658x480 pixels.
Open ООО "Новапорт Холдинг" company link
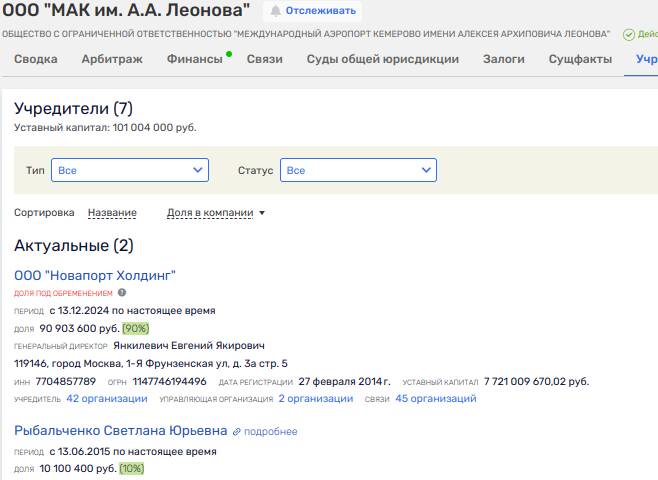pos(95,275)
